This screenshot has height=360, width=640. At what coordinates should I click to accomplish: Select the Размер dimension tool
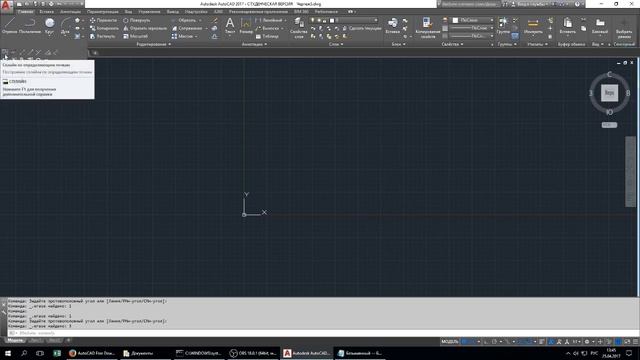pyautogui.click(x=246, y=25)
